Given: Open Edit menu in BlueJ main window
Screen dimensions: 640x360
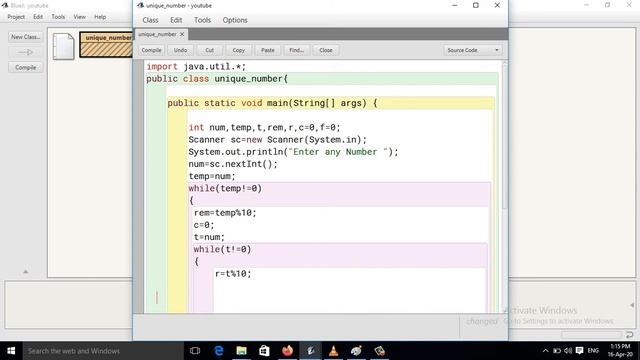Looking at the screenshot, I should (x=38, y=17).
